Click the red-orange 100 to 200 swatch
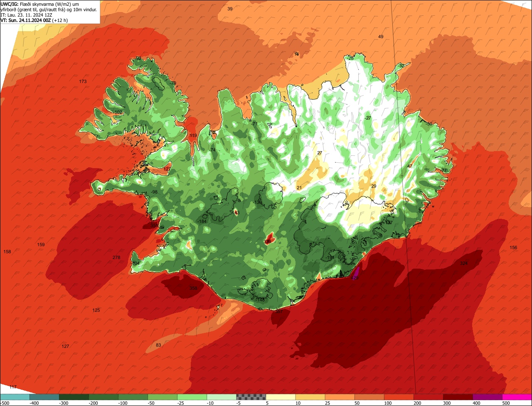532x406 pixels. [x=399, y=397]
